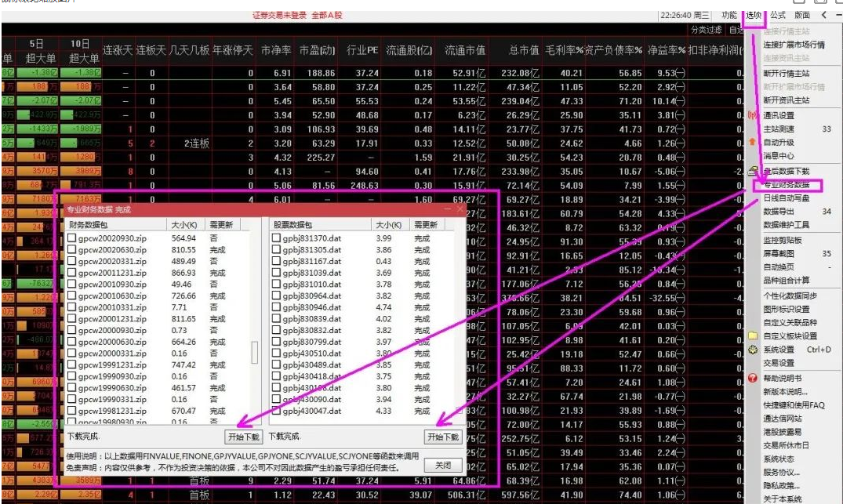Click the 关闭 button in dialog
Screen dimensions: 843x504
[x=443, y=465]
